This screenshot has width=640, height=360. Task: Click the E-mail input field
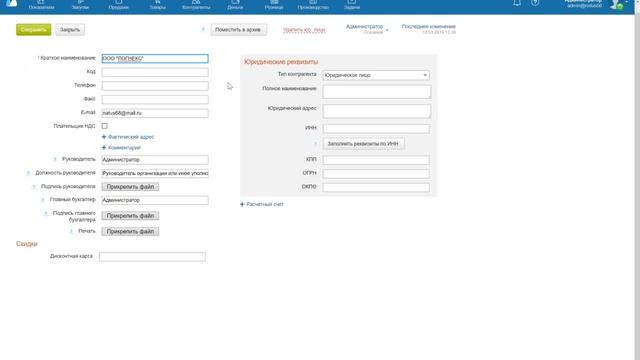coord(155,113)
